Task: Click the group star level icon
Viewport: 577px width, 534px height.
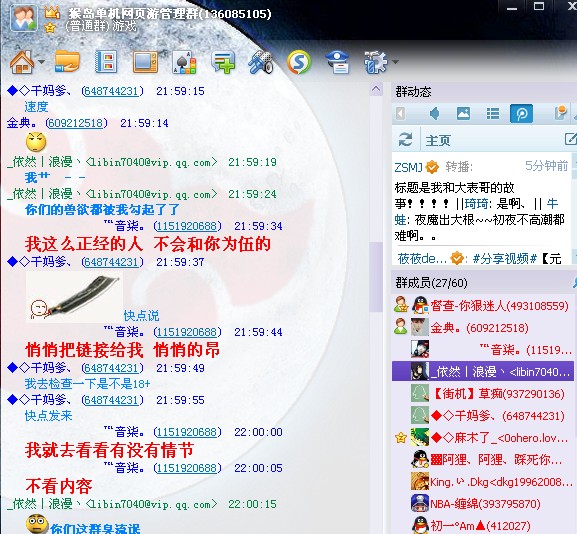Action: coord(50,28)
